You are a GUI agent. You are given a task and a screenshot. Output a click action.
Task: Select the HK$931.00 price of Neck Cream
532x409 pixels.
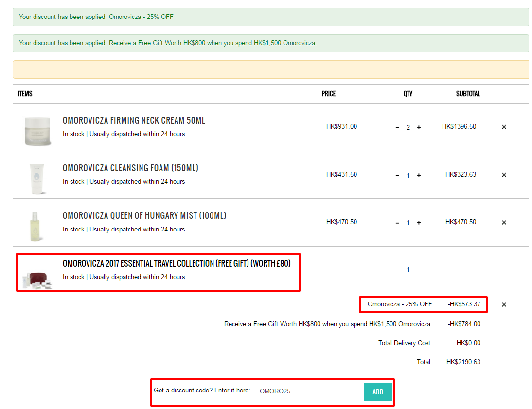tap(342, 126)
